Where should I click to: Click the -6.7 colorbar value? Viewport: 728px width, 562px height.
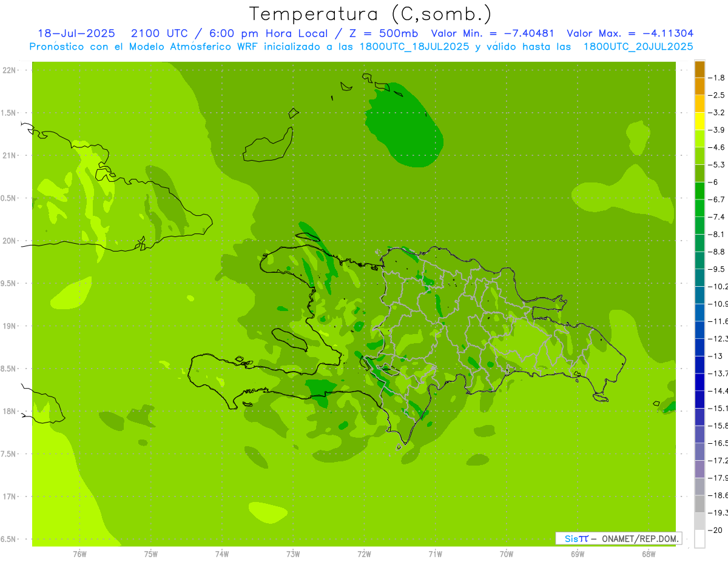[716, 199]
